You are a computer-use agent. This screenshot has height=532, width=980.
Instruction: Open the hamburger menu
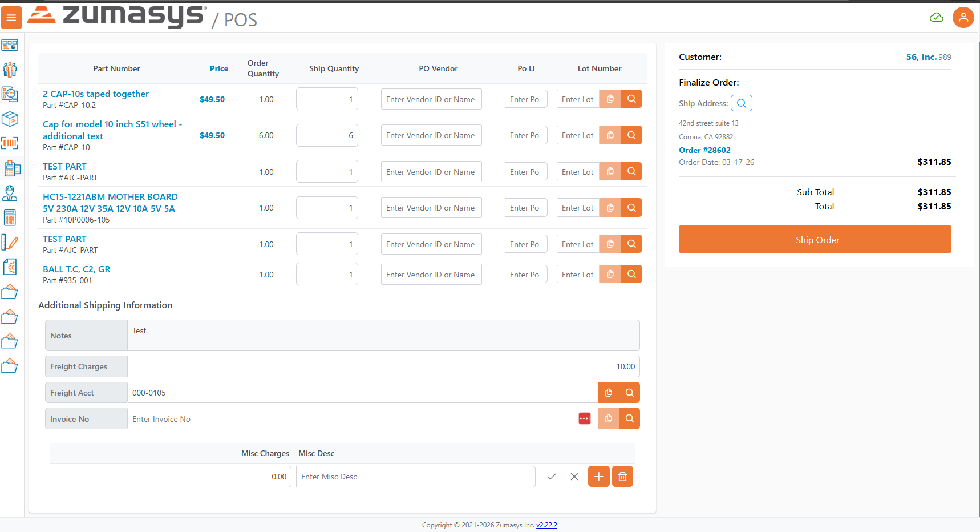pyautogui.click(x=11, y=18)
